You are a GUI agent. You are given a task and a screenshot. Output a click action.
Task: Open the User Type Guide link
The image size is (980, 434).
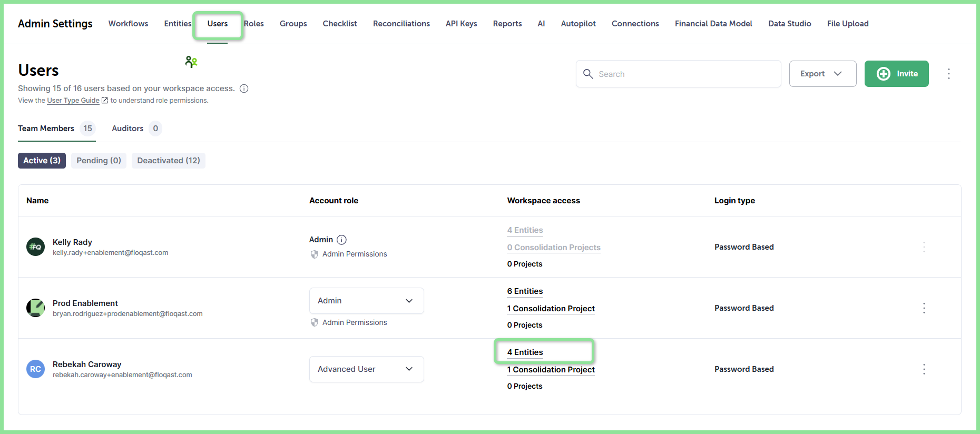pos(73,101)
